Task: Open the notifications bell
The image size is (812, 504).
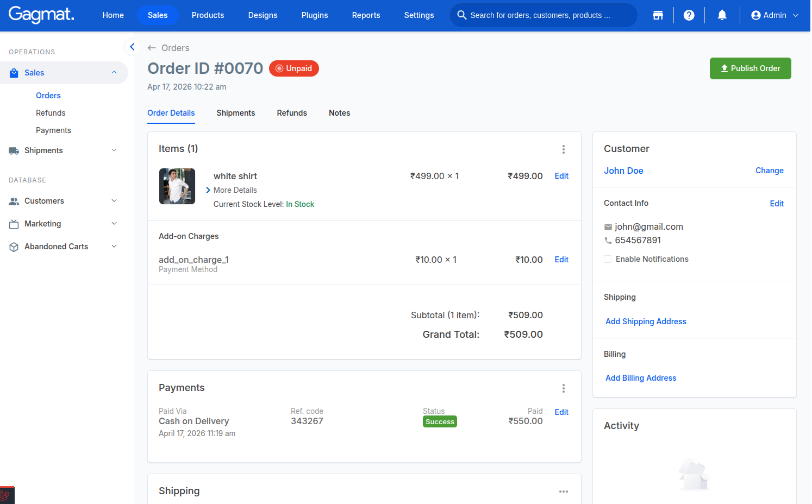Action: 722,15
